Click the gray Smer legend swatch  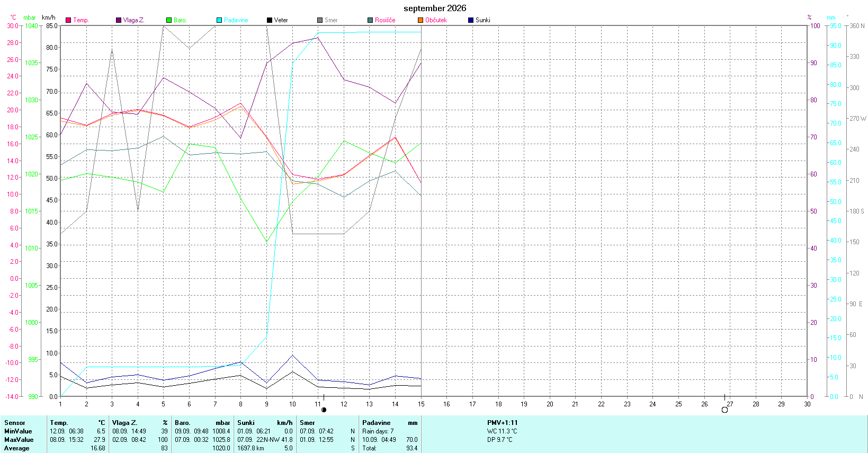pyautogui.click(x=320, y=20)
